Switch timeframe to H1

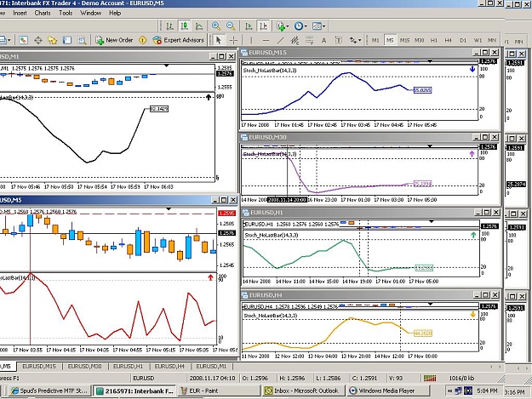click(x=434, y=40)
